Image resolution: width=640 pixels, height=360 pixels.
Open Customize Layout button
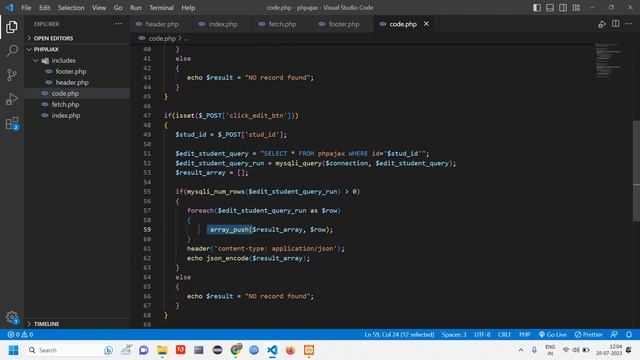pos(576,8)
